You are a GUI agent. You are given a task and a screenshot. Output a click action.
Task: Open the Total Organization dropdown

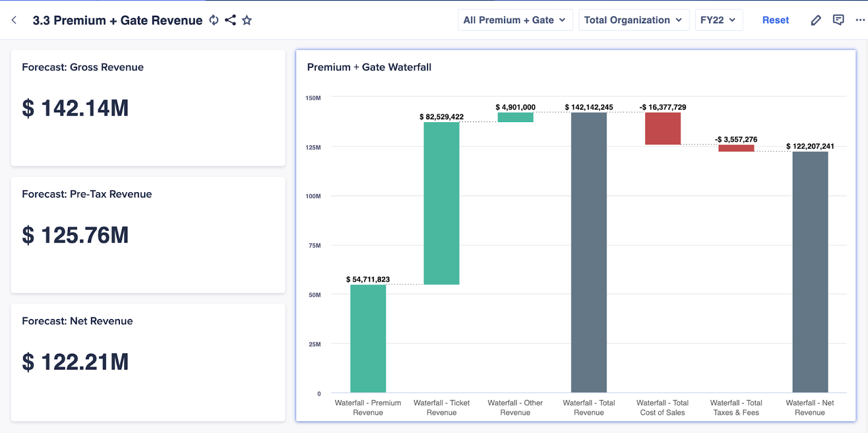[633, 20]
